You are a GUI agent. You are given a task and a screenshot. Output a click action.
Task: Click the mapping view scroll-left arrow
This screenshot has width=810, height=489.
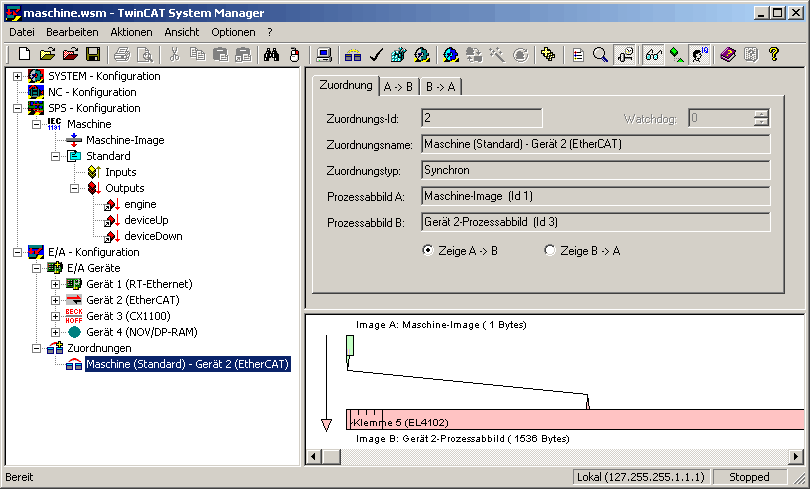point(314,456)
